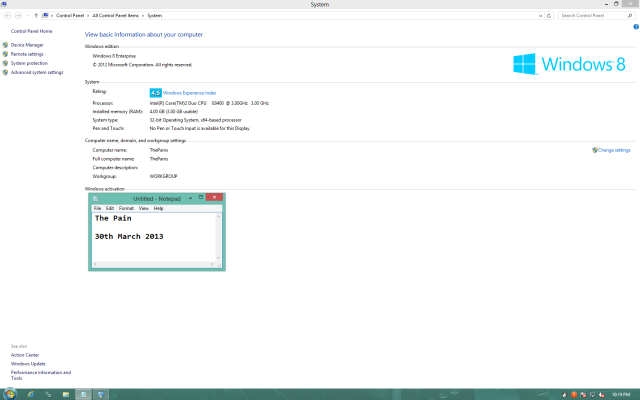Screen dimensions: 640x400
Task: Go up one level with Up arrow
Action: tap(36, 16)
